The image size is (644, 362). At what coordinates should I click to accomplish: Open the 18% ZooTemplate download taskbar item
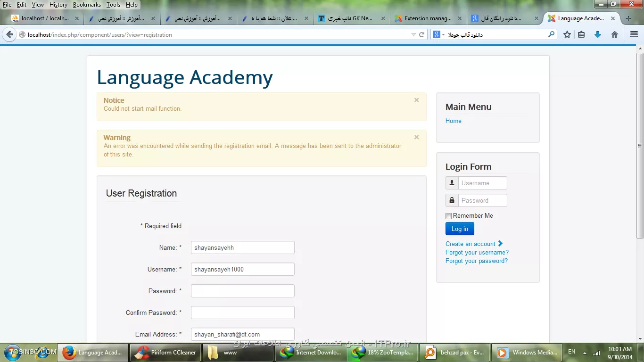tap(383, 352)
